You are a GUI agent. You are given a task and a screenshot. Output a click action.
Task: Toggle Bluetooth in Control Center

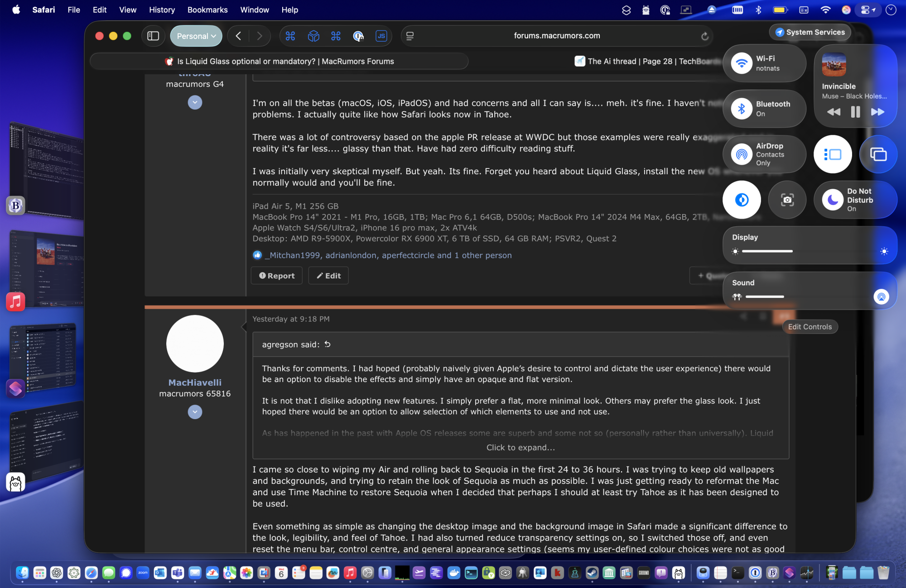(x=742, y=109)
